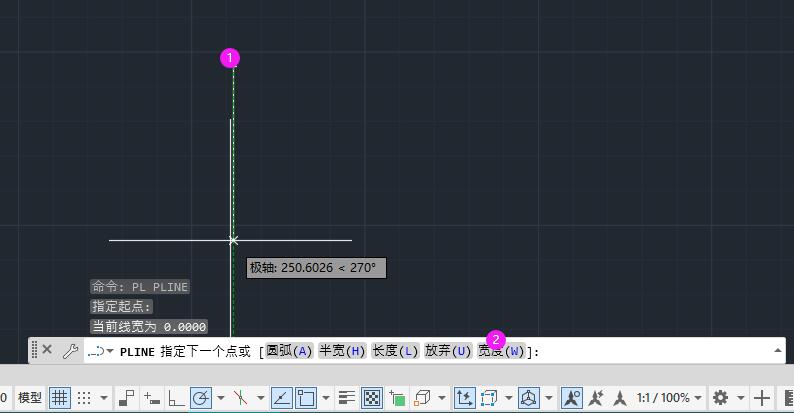Toggle snap mode dotted-grid icon
Viewport: 794px width, 413px height.
tap(84, 398)
